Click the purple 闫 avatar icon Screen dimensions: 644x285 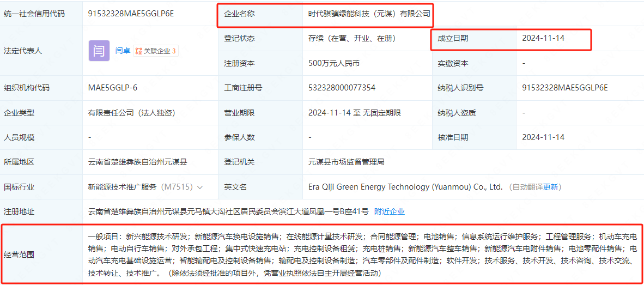(99, 51)
